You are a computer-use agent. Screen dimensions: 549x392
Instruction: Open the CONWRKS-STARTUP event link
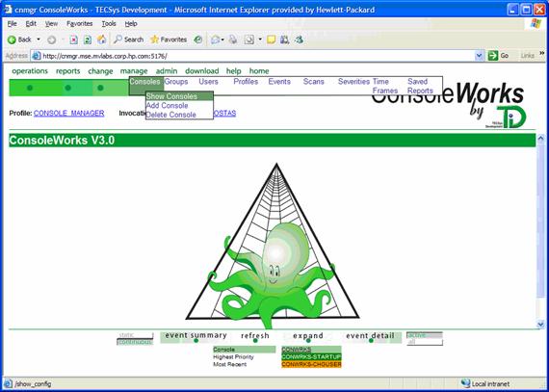pyautogui.click(x=311, y=357)
